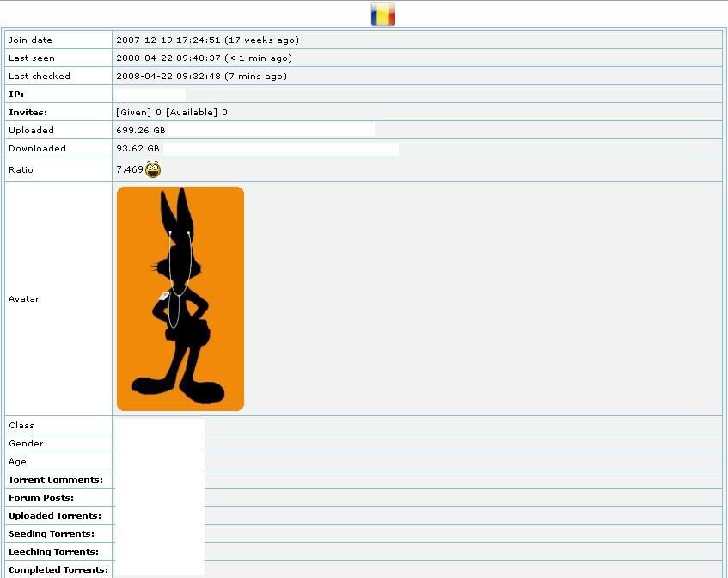Click the 'Leeching Torrents:' label

click(54, 552)
